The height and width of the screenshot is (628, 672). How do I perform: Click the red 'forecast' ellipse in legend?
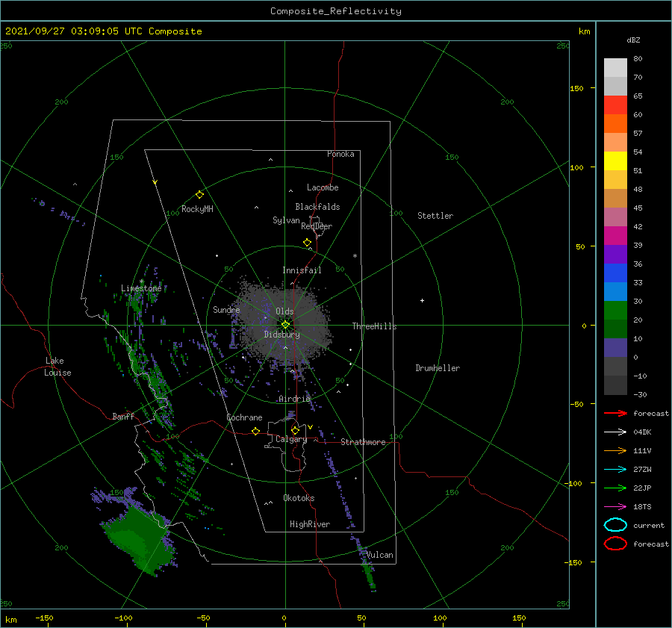[615, 544]
